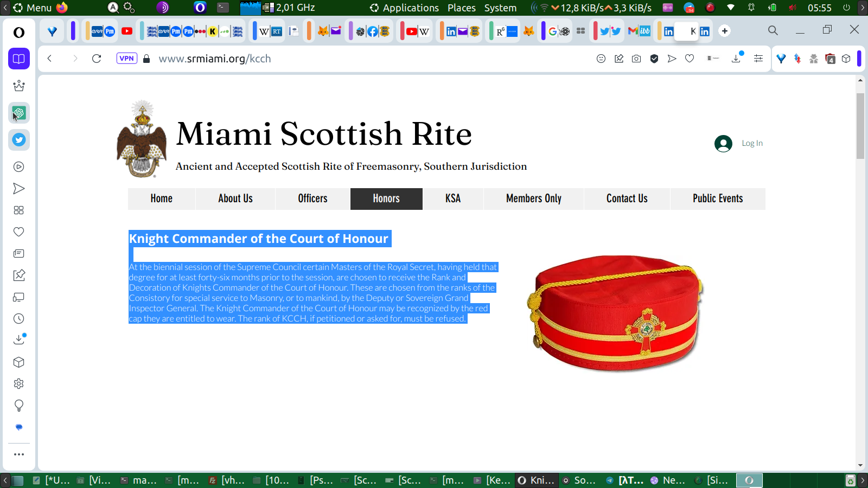Click the extension icon with badge 4
This screenshot has height=488, width=868.
point(830,59)
